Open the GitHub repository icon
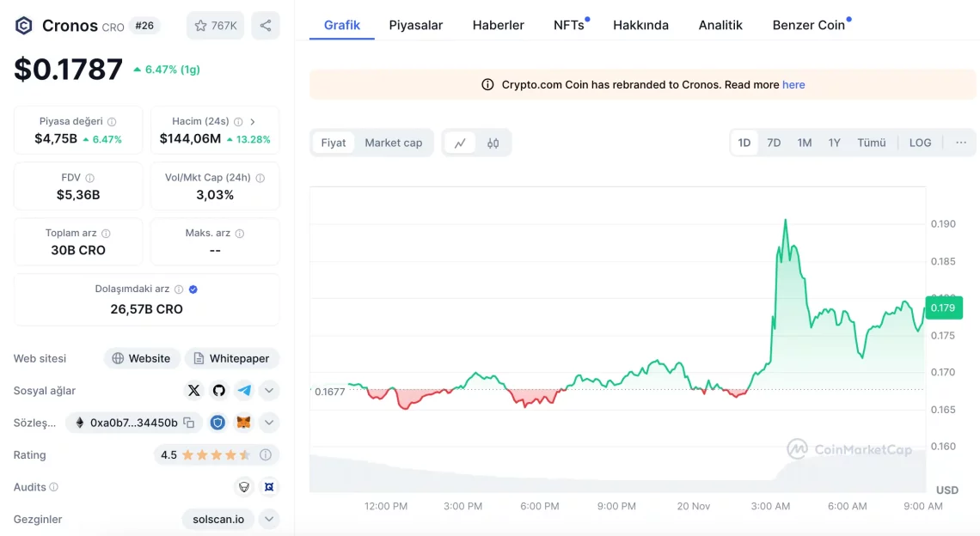The height and width of the screenshot is (536, 980). [x=219, y=391]
